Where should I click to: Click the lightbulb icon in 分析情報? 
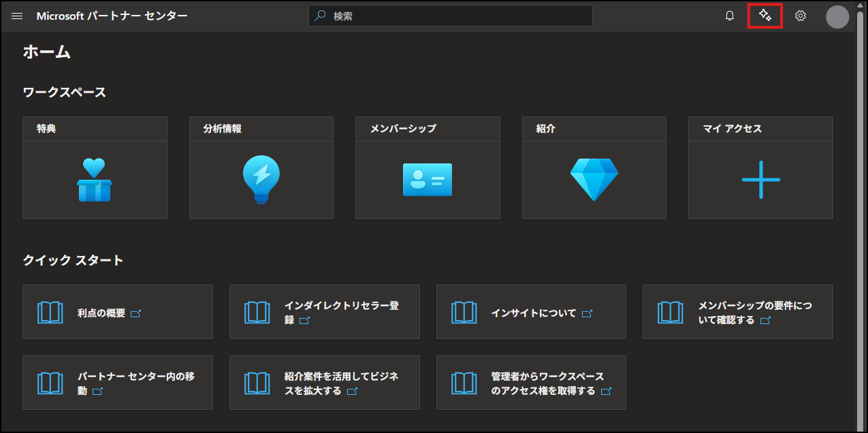(x=261, y=180)
